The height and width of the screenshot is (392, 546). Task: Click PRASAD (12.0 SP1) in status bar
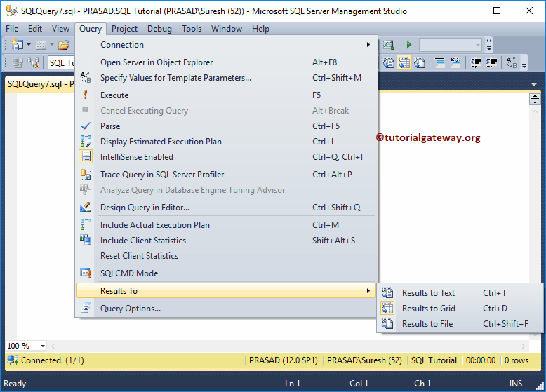(284, 360)
